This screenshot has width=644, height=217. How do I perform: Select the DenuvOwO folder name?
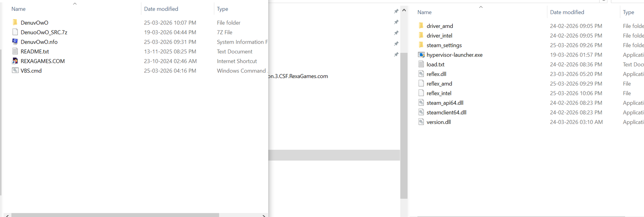point(35,23)
